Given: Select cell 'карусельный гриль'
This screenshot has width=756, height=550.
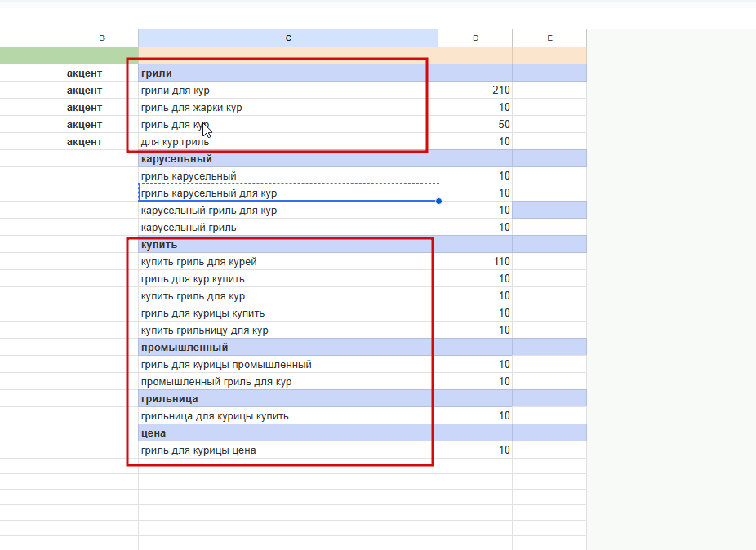Looking at the screenshot, I should 288,228.
